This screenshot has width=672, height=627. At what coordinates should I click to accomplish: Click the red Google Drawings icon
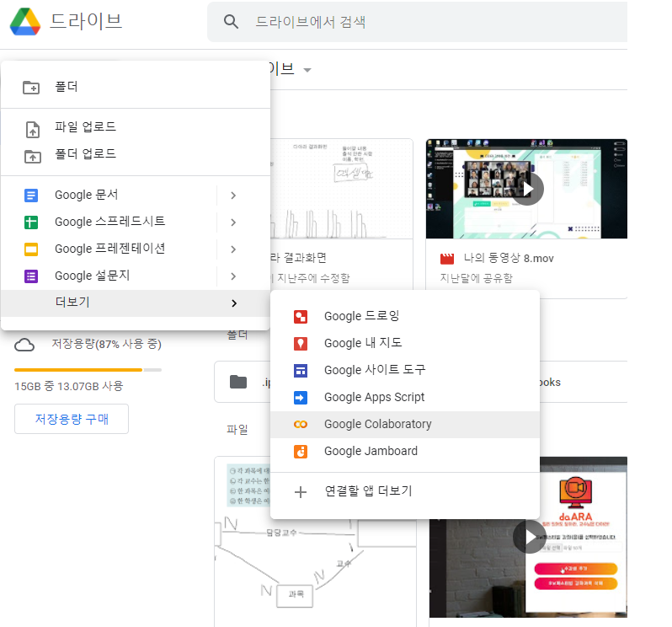point(301,317)
